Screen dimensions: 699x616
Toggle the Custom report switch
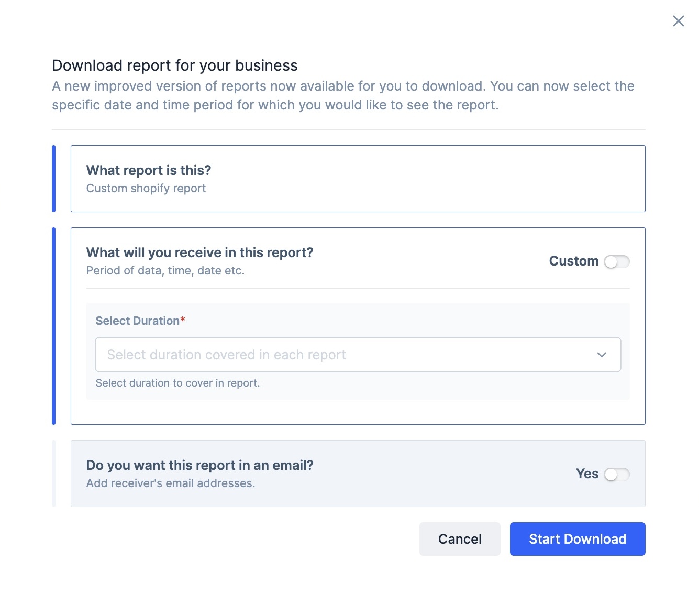[616, 261]
